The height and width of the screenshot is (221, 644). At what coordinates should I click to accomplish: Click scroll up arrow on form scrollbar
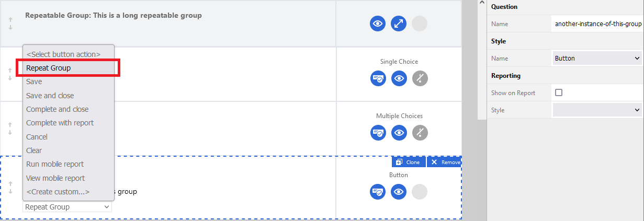482,4
